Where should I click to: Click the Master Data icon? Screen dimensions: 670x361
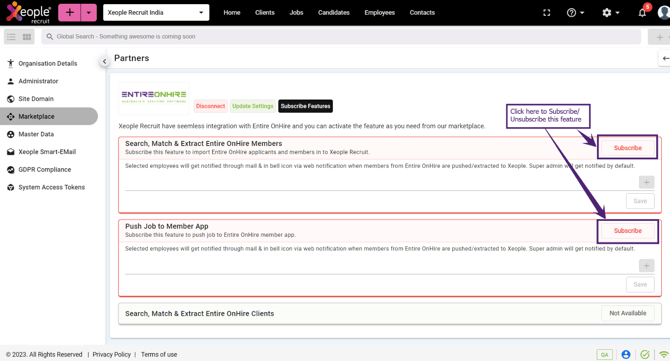click(x=11, y=134)
